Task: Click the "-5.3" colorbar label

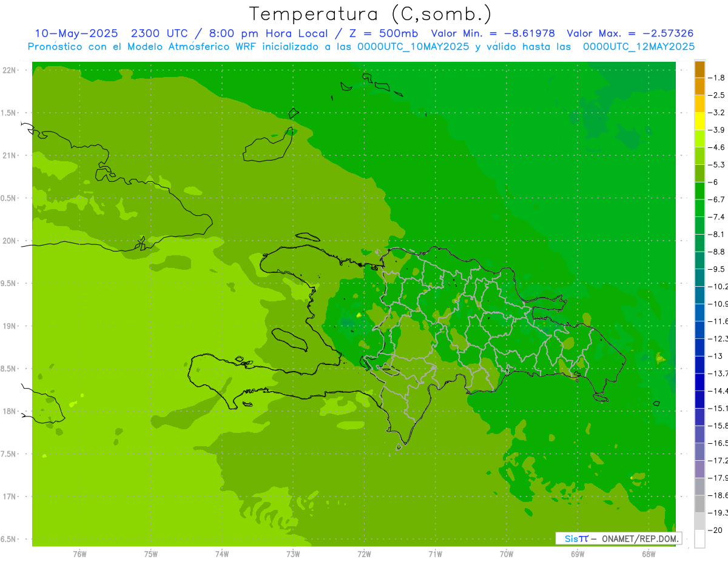Action: (x=716, y=165)
